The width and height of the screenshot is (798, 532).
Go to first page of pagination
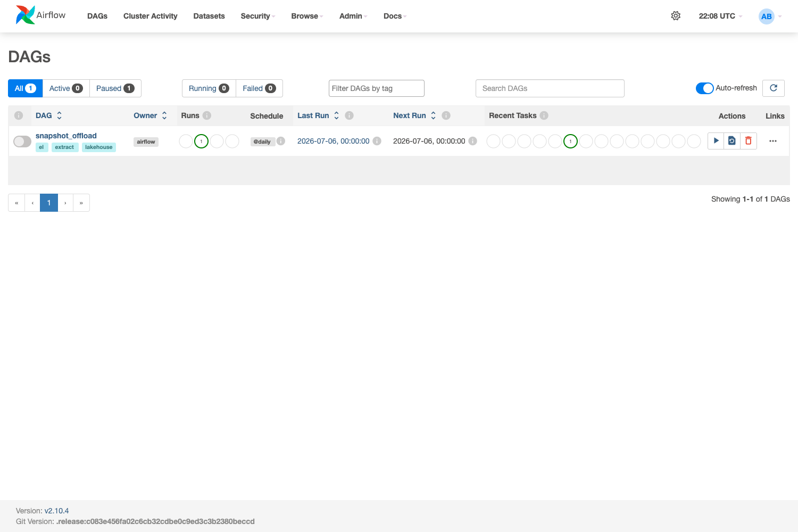16,203
